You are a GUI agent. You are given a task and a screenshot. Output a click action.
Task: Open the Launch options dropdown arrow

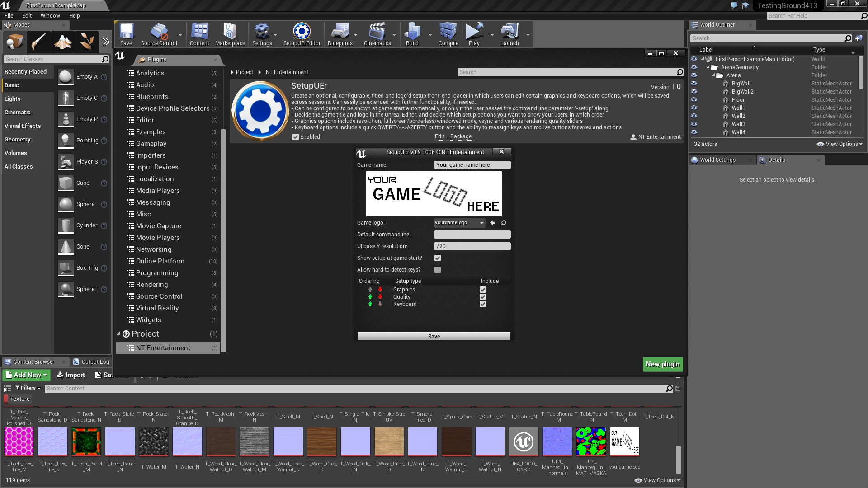click(528, 35)
